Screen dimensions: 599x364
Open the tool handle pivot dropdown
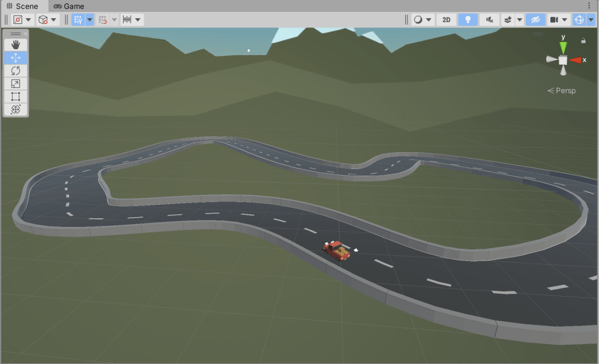click(x=22, y=20)
